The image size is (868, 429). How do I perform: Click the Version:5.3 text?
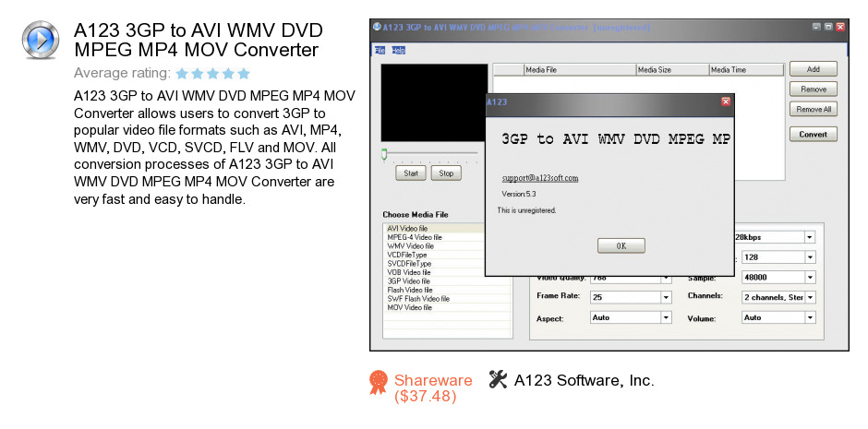519,194
